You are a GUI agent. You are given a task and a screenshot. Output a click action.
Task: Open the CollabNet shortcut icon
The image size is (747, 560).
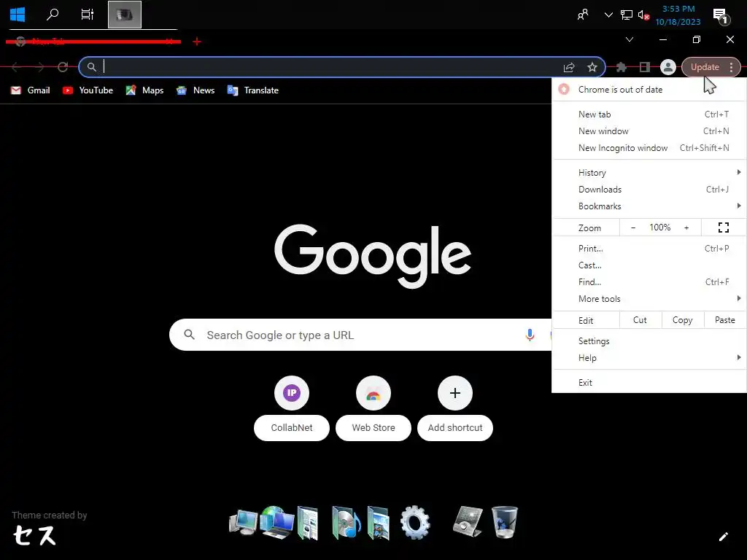click(292, 393)
